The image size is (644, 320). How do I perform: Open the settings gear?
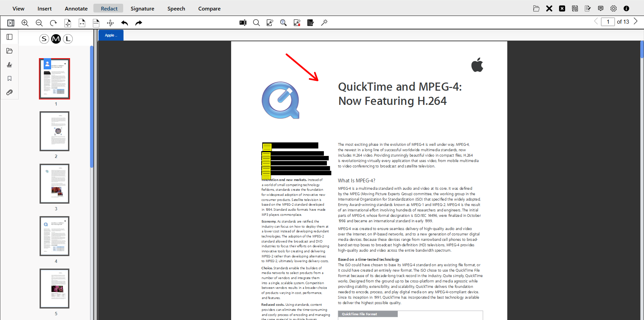click(614, 8)
